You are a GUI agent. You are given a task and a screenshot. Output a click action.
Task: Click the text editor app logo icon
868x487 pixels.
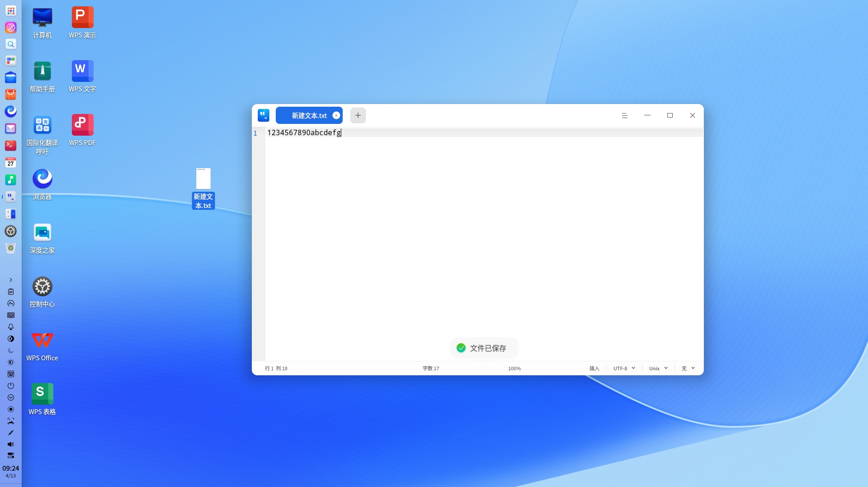tap(264, 115)
